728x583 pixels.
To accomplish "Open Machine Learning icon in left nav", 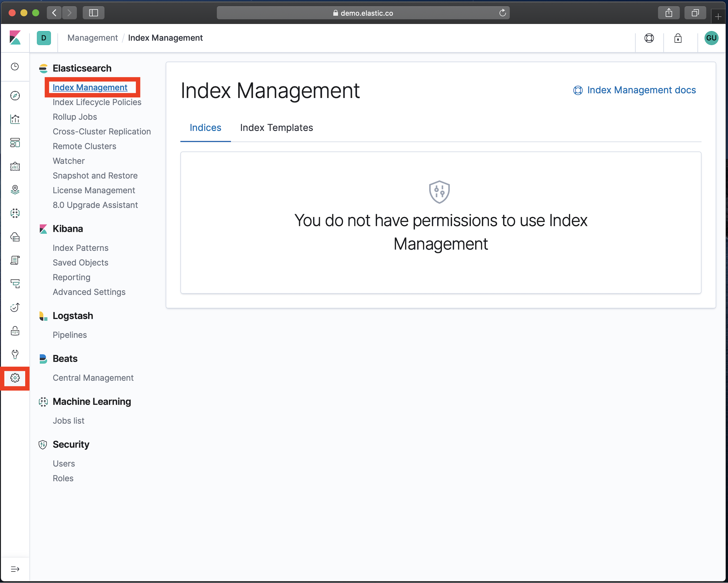I will (x=15, y=213).
